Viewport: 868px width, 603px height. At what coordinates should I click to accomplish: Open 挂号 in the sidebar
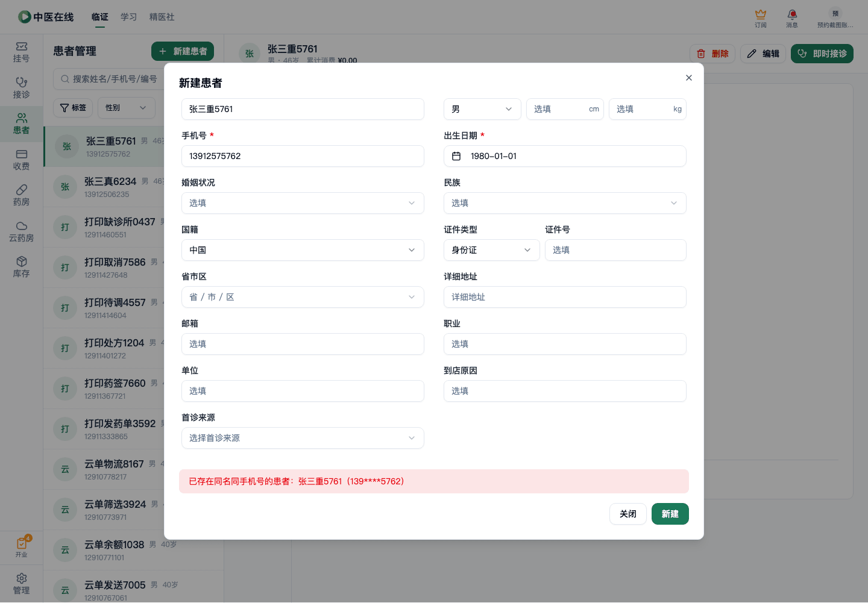pyautogui.click(x=21, y=52)
